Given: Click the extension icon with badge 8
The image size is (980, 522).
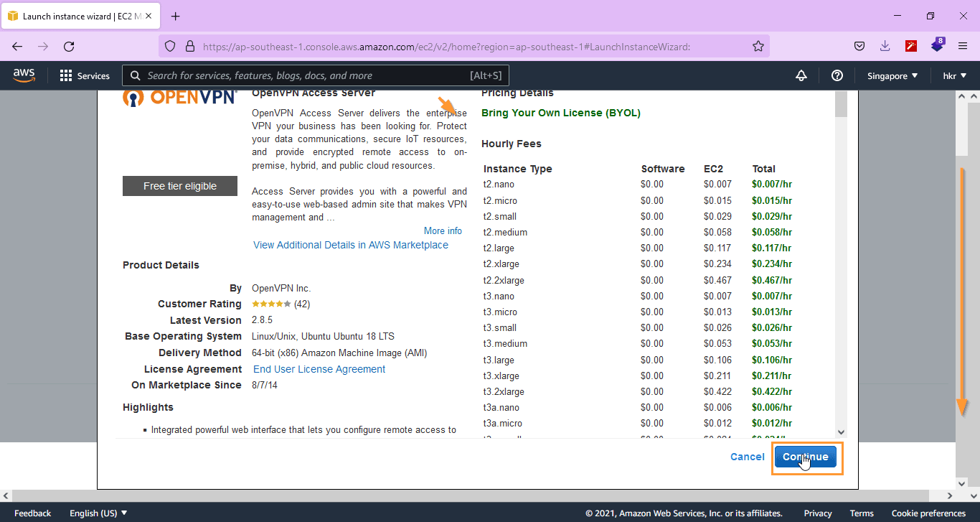Looking at the screenshot, I should coord(938,45).
